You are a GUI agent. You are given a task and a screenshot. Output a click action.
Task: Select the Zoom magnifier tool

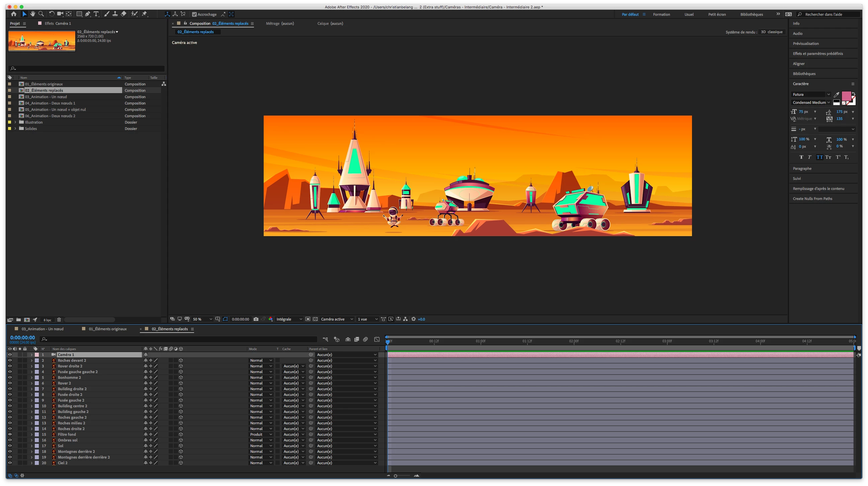click(41, 14)
